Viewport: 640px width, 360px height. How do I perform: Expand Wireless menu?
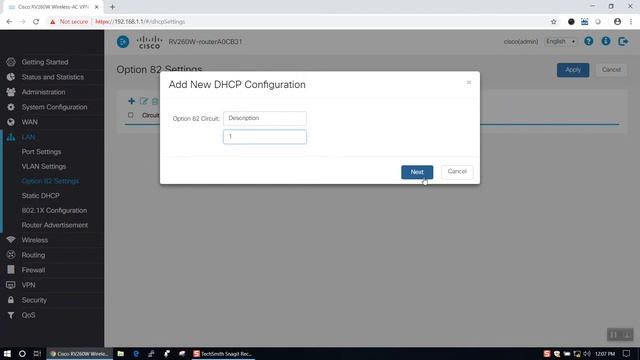35,240
